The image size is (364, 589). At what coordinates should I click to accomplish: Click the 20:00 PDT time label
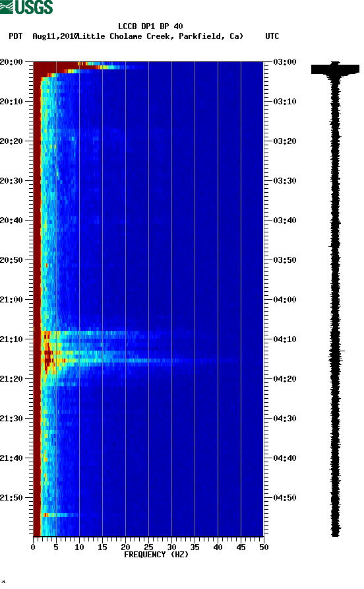[11, 62]
